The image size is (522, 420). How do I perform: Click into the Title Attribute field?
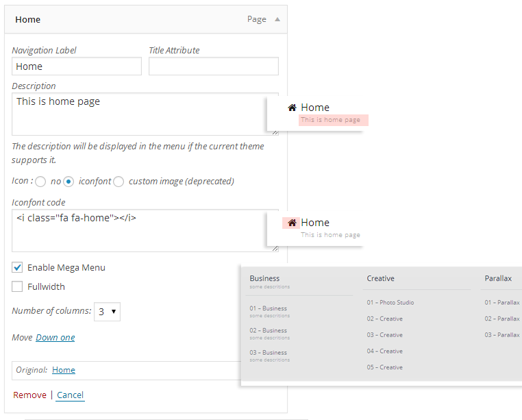(213, 66)
